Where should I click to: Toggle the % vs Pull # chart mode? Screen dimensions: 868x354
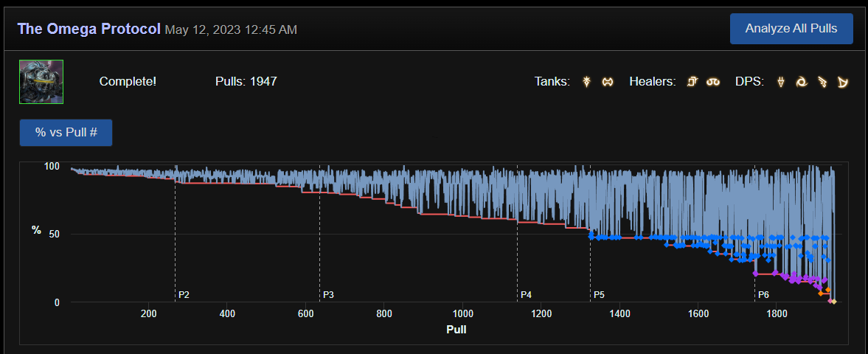[x=66, y=133]
